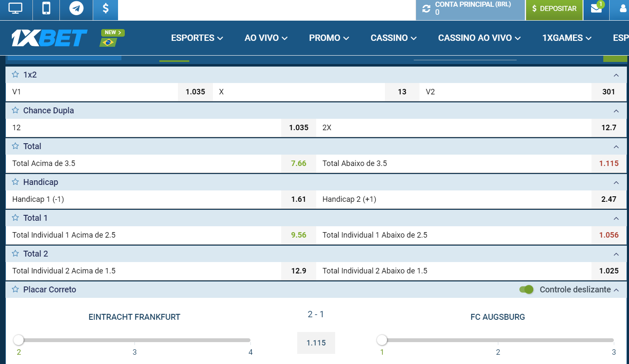
Task: Favorite the Placar Correto market star
Action: tap(16, 289)
